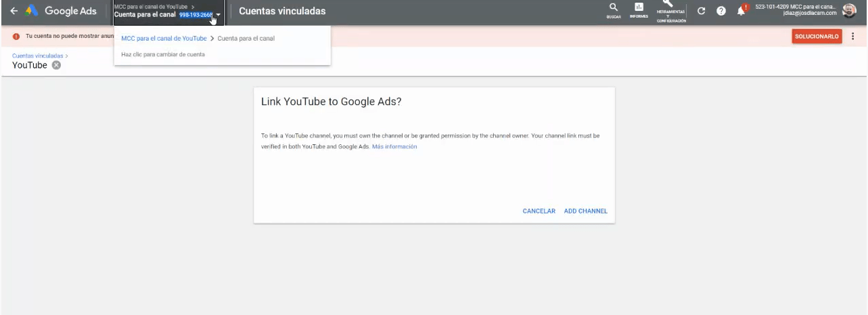Click the CANCELAR button
The width and height of the screenshot is (868, 315).
coord(539,211)
